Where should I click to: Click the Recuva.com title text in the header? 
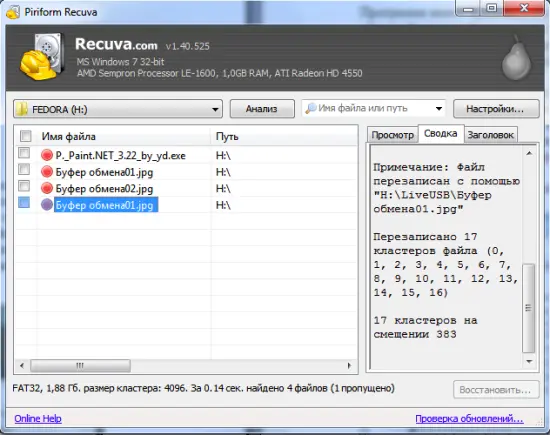pyautogui.click(x=116, y=45)
